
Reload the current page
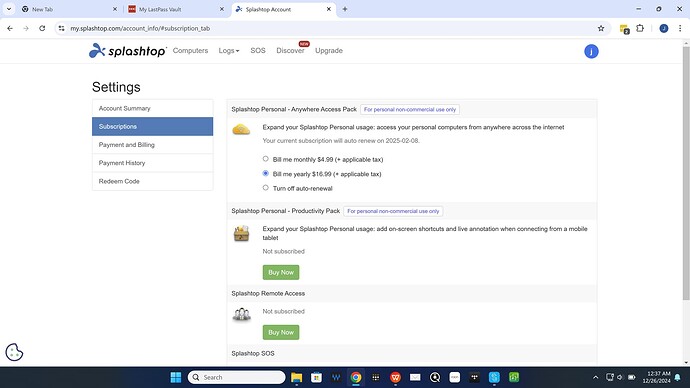(x=42, y=28)
